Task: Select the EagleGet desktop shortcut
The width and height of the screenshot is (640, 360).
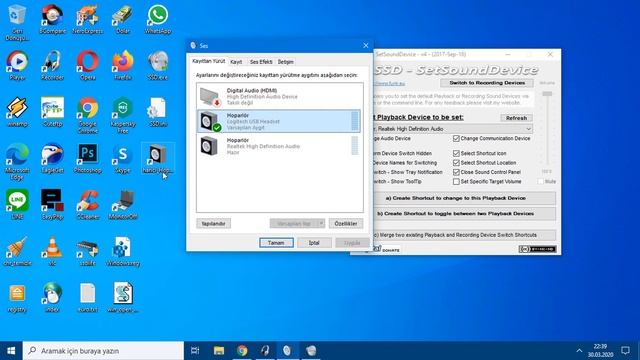Action: click(52, 158)
